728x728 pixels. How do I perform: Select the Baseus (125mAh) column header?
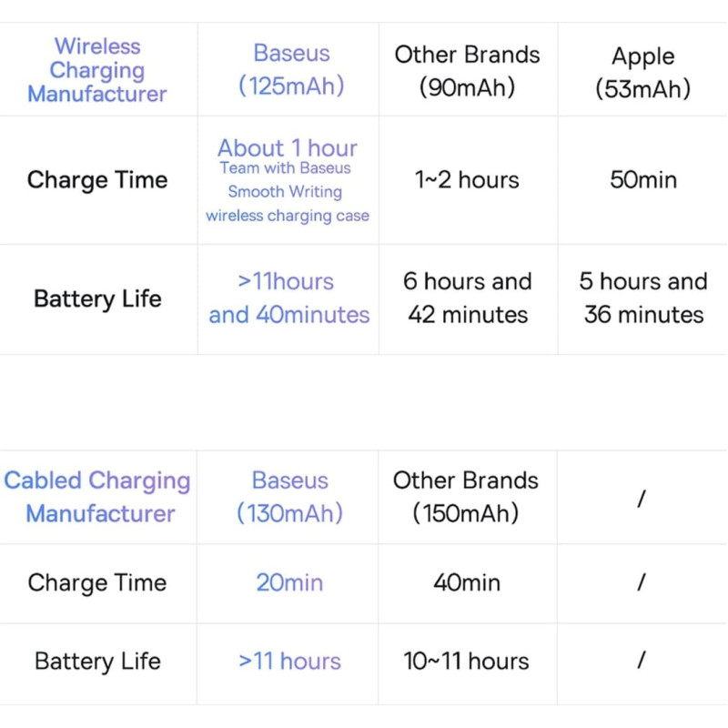tap(291, 70)
